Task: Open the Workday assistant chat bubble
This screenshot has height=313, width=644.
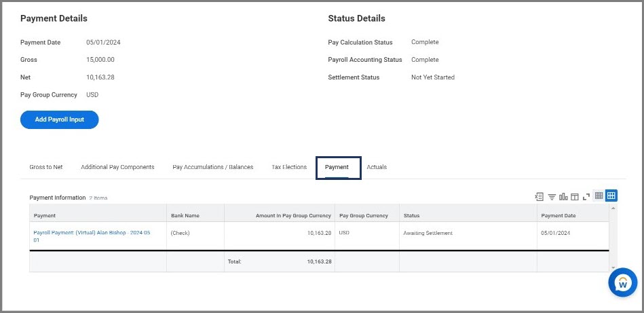Action: tap(622, 283)
